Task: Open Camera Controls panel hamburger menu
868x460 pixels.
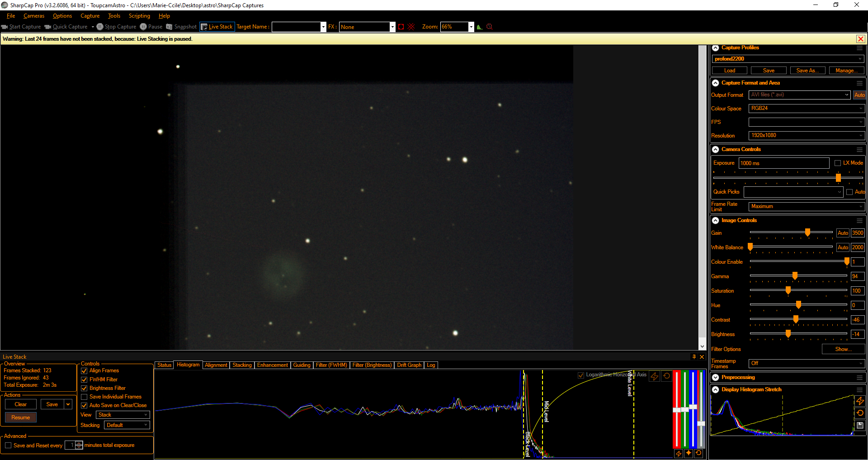Action: [859, 149]
